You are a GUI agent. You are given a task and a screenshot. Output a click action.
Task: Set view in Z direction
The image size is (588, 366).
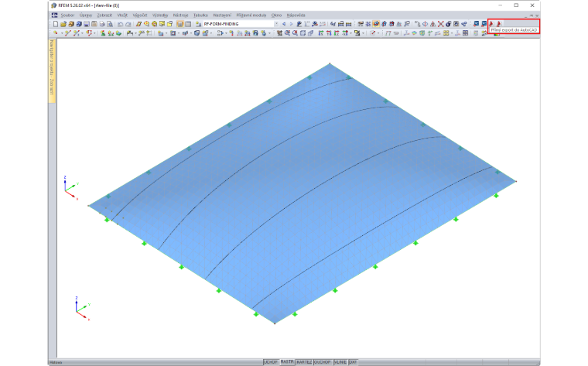pos(337,33)
